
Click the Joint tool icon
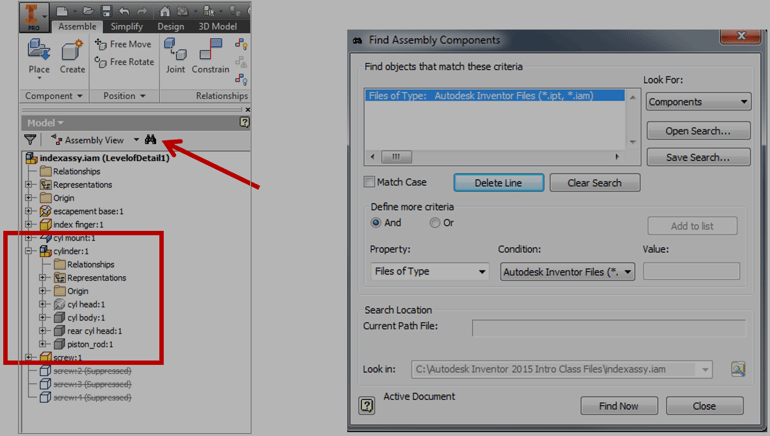[x=175, y=49]
